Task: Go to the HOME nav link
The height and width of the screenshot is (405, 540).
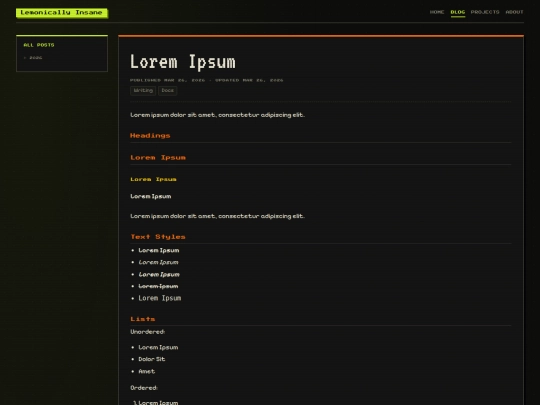Action: click(x=437, y=12)
